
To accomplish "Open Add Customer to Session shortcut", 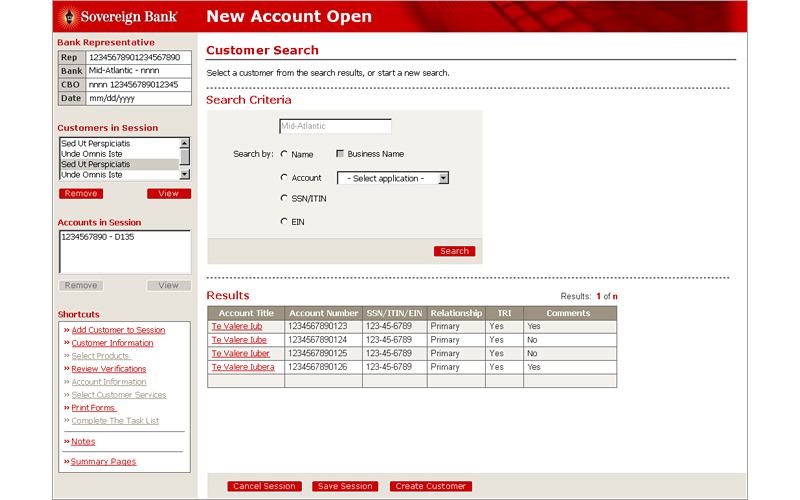I will pos(118,330).
